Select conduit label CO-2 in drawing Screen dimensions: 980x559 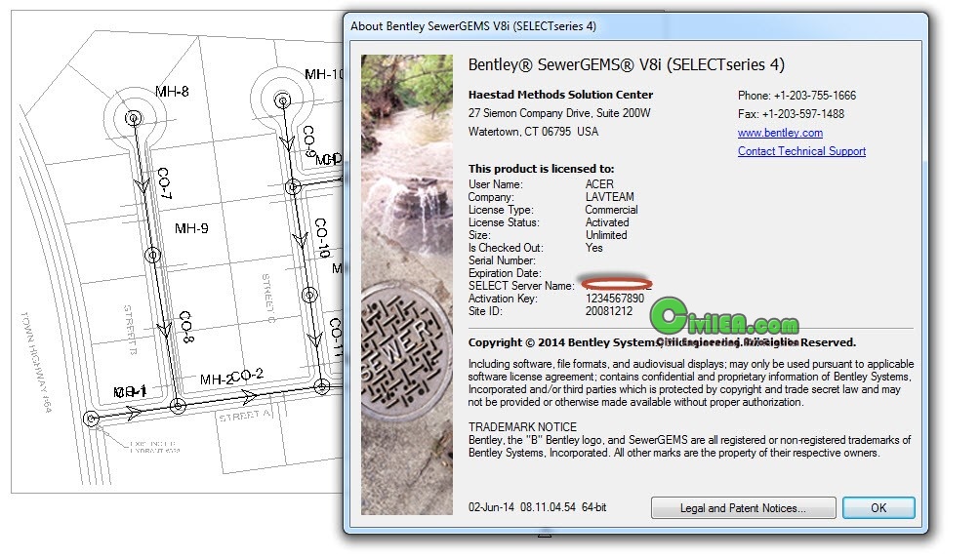tap(248, 375)
